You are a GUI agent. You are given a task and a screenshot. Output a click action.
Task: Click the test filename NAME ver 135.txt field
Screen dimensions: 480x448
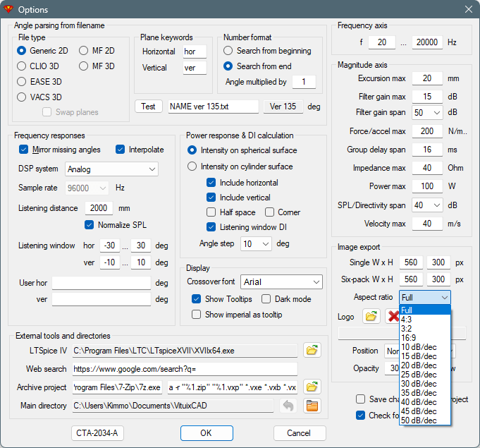(x=214, y=107)
